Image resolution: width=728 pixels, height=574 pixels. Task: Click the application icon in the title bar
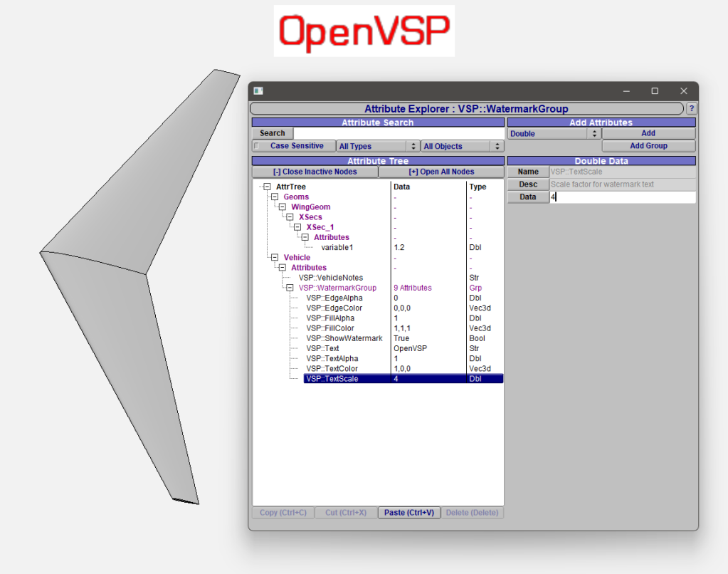(x=258, y=91)
